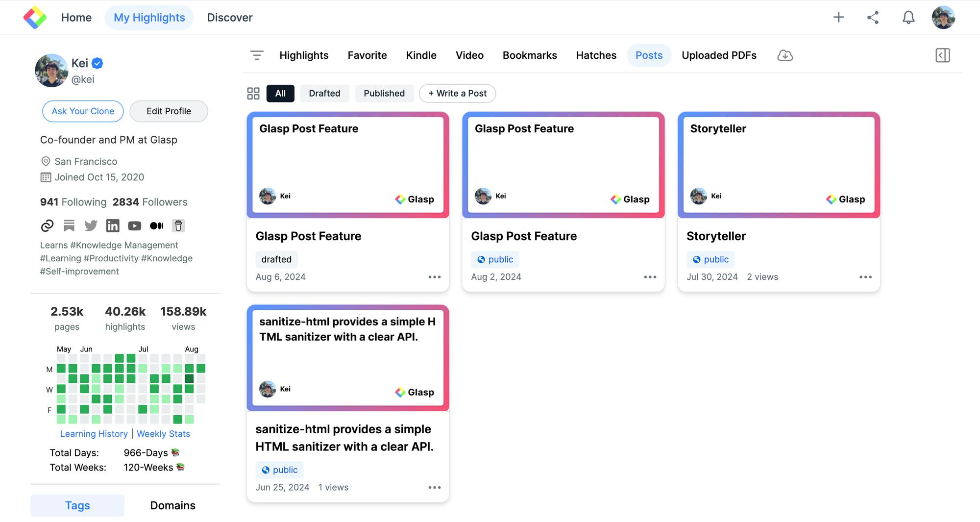Open Kei's YouTube channel icon
980x522 pixels.
(135, 225)
